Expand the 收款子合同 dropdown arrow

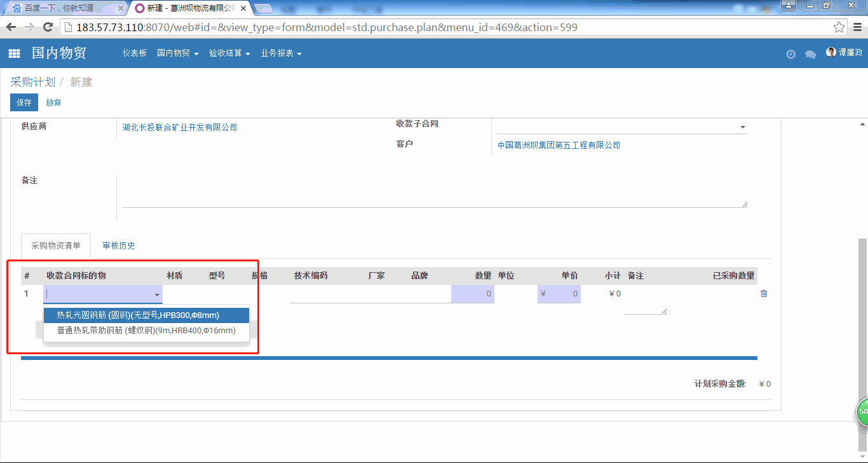pyautogui.click(x=742, y=127)
